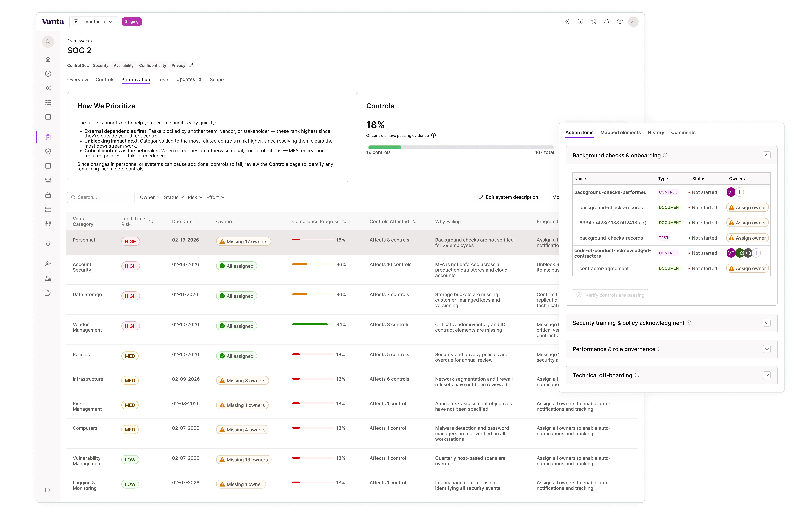This screenshot has width=812, height=516.
Task: Click info icon beside passing evidence text
Action: coord(434,136)
